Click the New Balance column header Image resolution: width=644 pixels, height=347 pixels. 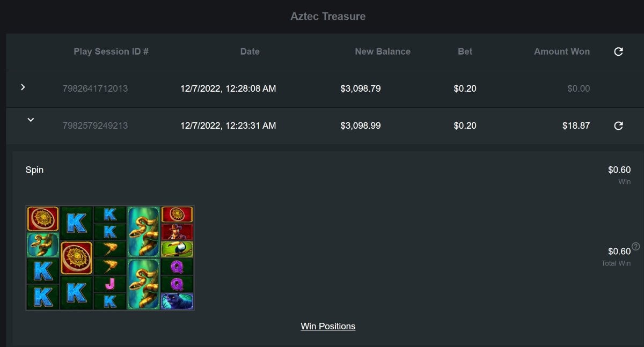click(x=383, y=51)
